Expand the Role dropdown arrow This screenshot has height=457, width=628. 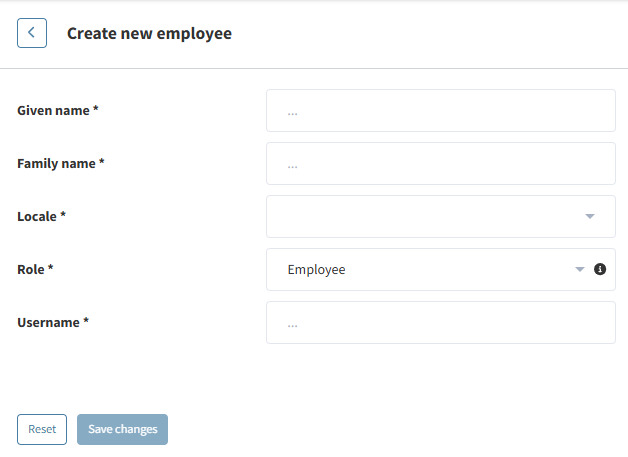[579, 269]
